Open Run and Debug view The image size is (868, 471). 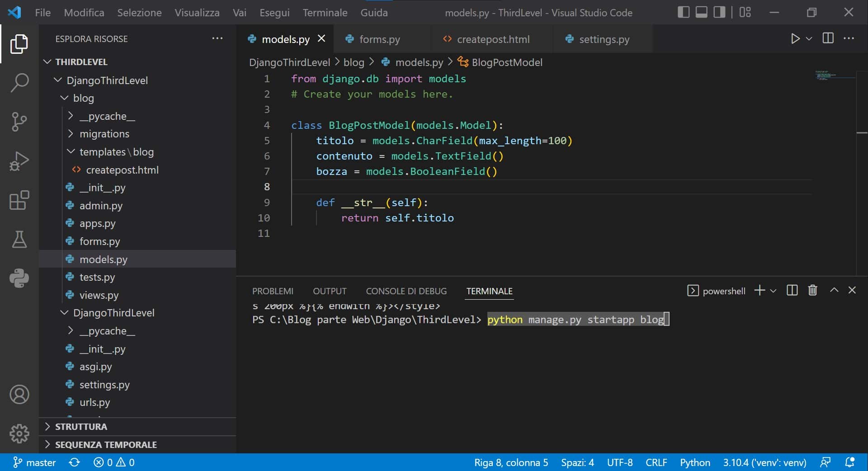click(19, 161)
